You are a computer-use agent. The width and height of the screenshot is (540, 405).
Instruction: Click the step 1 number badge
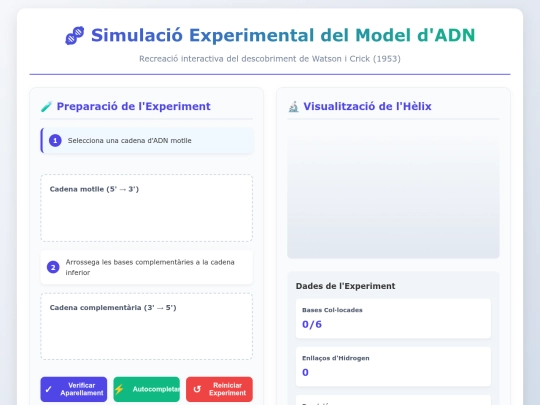point(55,141)
